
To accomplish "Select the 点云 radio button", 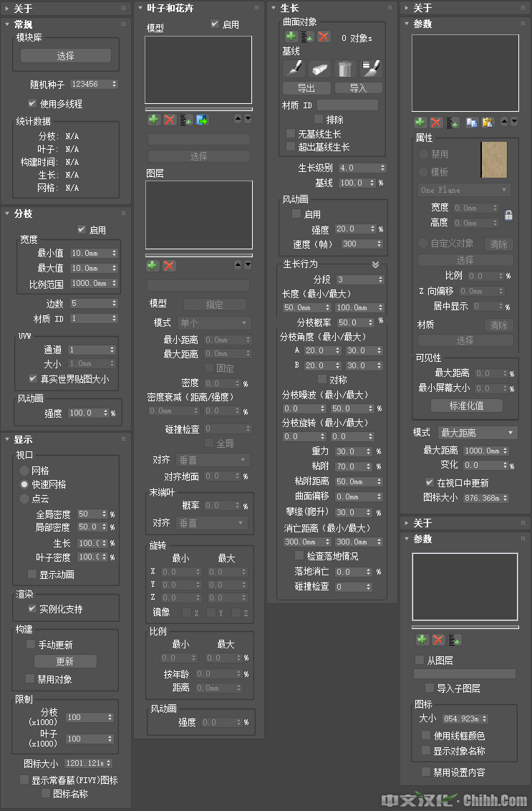I will (x=24, y=499).
